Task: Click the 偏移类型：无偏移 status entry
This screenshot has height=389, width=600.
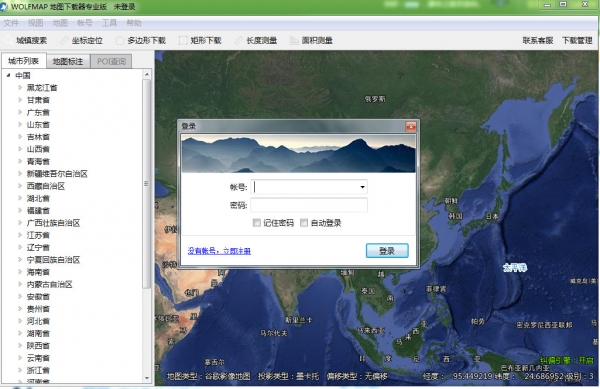Action: 357,376
